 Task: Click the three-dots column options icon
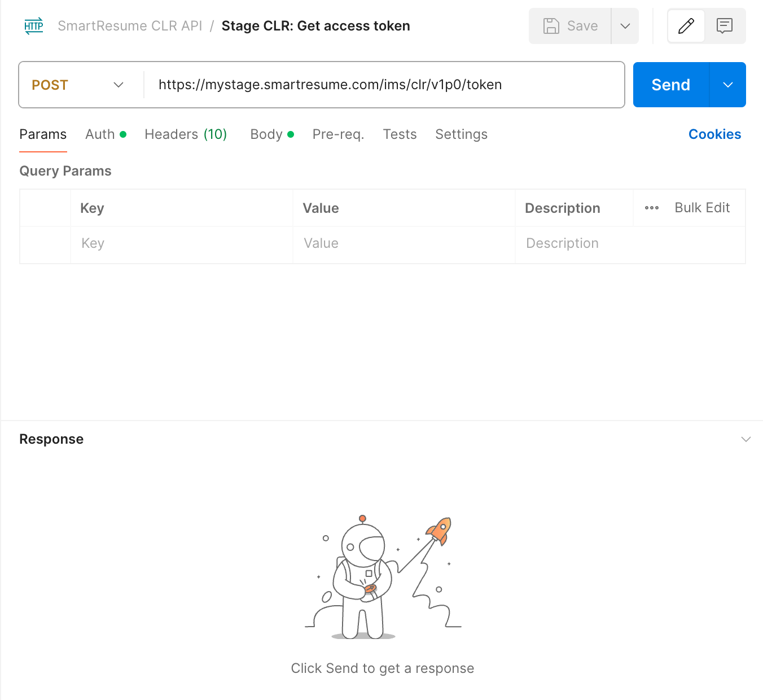(x=652, y=208)
